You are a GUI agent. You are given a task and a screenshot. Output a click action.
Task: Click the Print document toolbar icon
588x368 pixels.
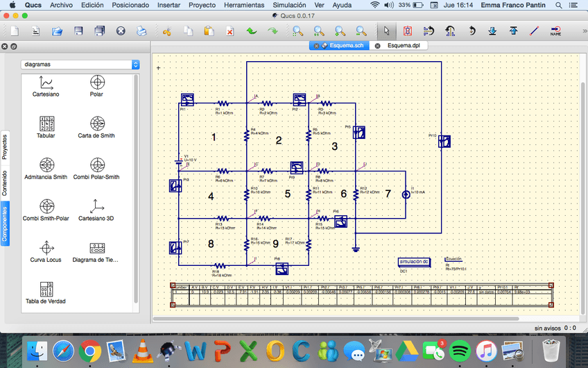point(141,31)
